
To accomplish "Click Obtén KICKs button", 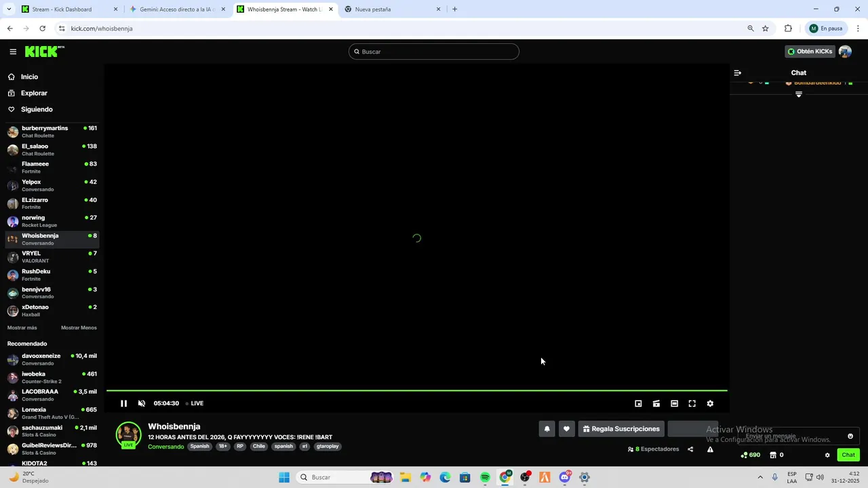I will [809, 52].
